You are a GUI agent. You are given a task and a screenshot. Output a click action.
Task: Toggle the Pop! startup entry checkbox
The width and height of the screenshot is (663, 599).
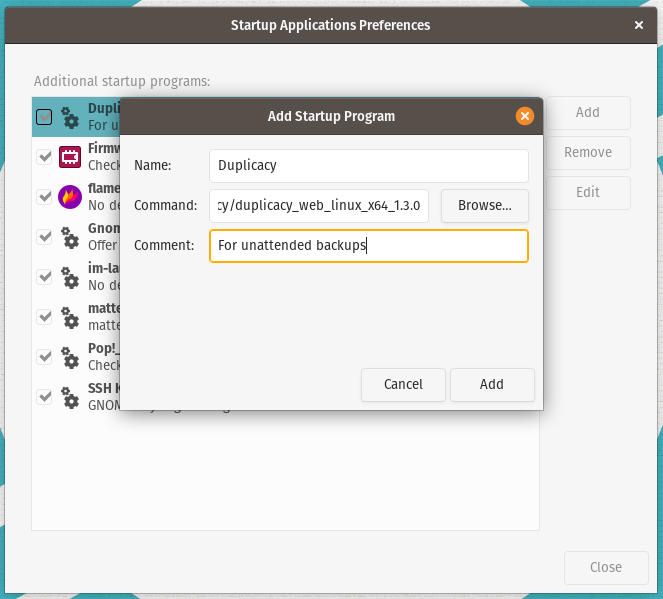point(44,357)
